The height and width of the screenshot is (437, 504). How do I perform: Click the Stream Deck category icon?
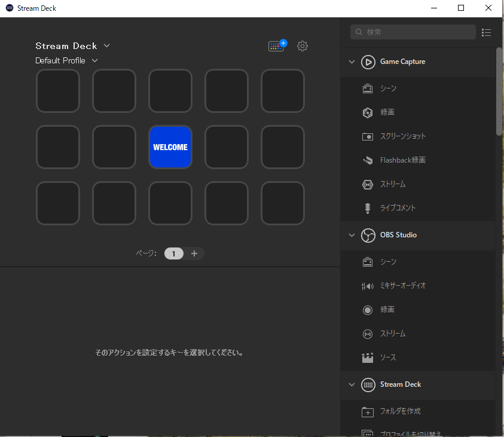pyautogui.click(x=368, y=384)
